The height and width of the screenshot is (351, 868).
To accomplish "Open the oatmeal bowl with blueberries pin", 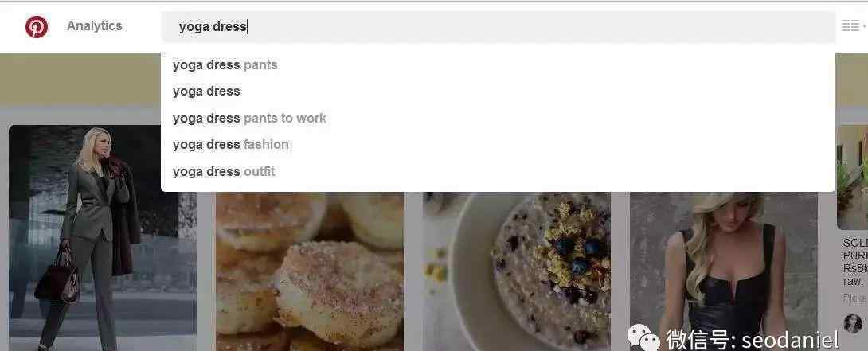I will click(517, 271).
